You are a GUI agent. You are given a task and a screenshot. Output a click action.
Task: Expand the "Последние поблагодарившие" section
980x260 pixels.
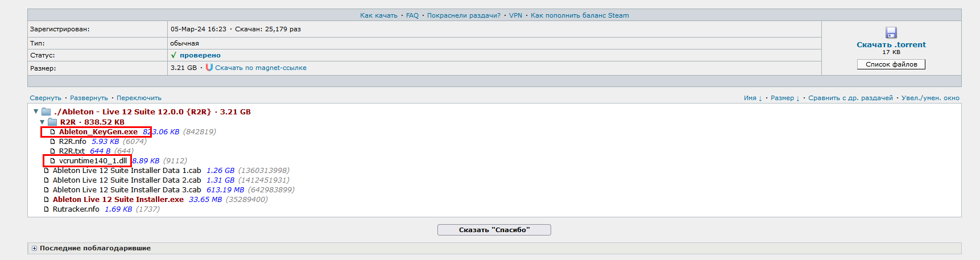[x=34, y=248]
